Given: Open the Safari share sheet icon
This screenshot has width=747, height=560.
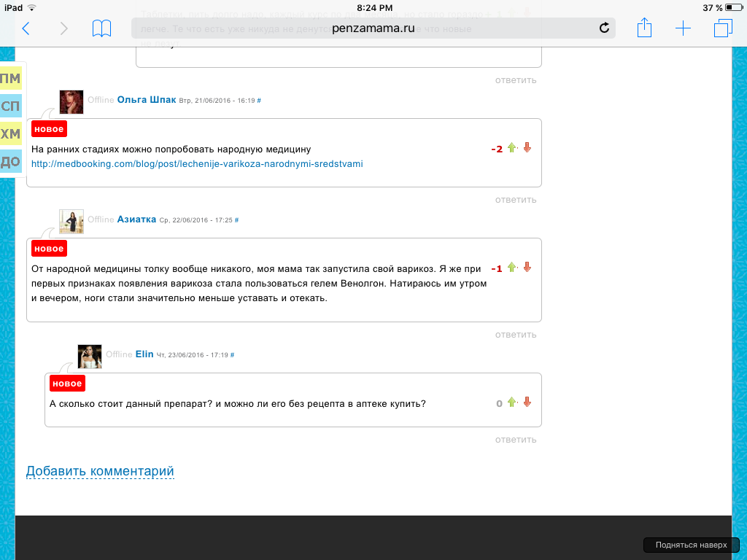Looking at the screenshot, I should click(644, 28).
